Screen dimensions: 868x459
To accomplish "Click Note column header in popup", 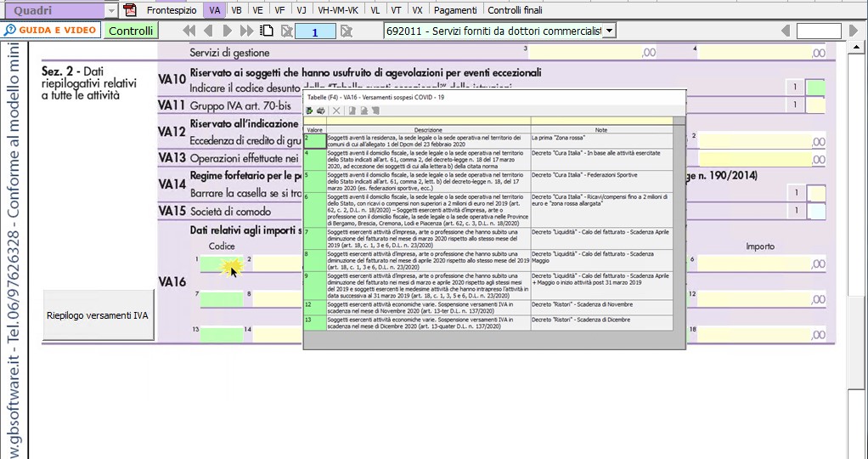I will tap(601, 130).
